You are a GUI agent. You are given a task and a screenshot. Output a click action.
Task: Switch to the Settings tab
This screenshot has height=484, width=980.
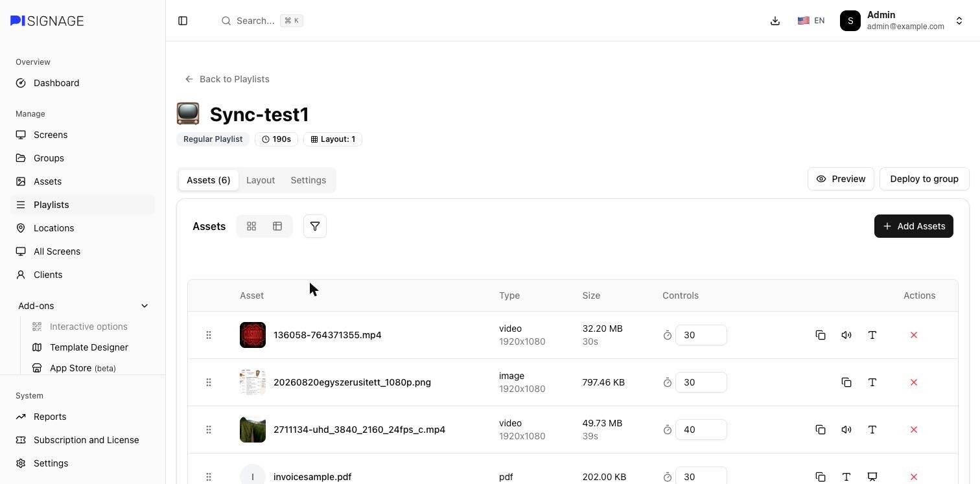(x=309, y=180)
